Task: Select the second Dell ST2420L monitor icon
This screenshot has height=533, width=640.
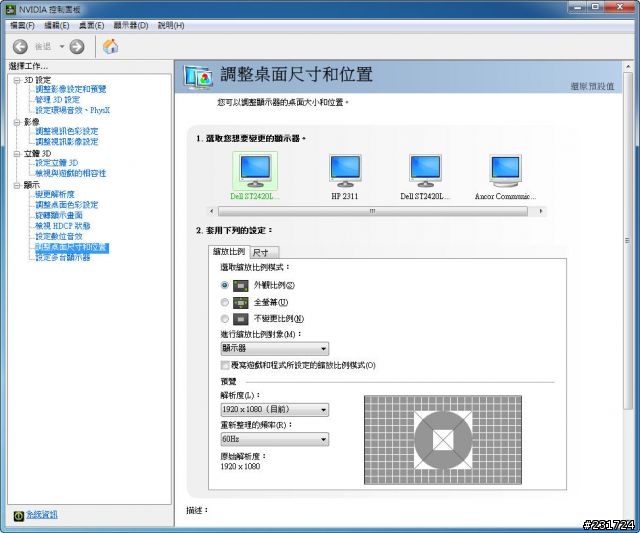Action: 425,171
